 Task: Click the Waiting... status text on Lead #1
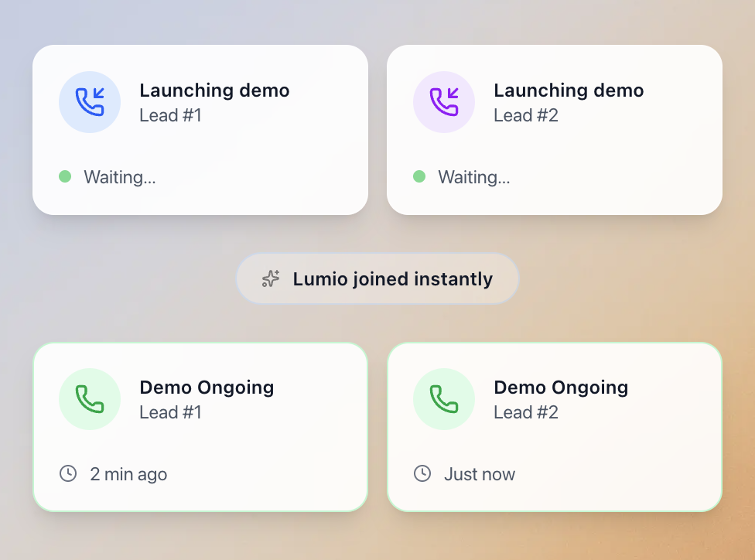click(x=120, y=177)
